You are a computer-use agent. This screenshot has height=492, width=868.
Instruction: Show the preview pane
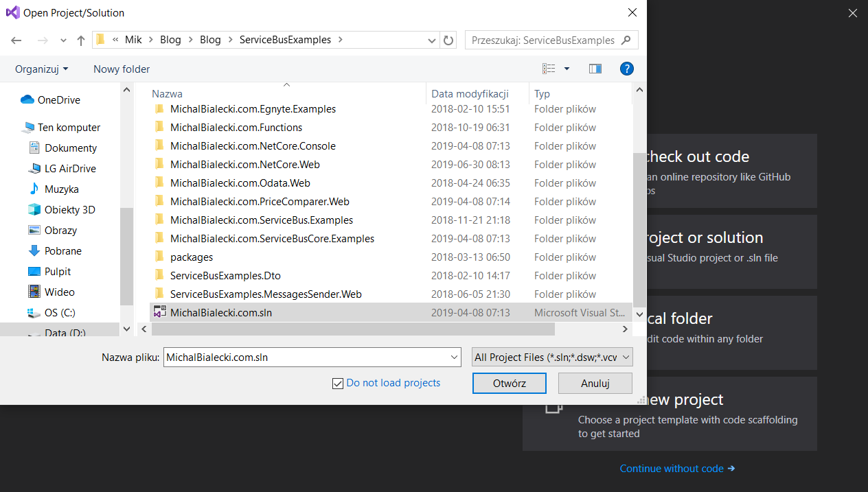(595, 69)
